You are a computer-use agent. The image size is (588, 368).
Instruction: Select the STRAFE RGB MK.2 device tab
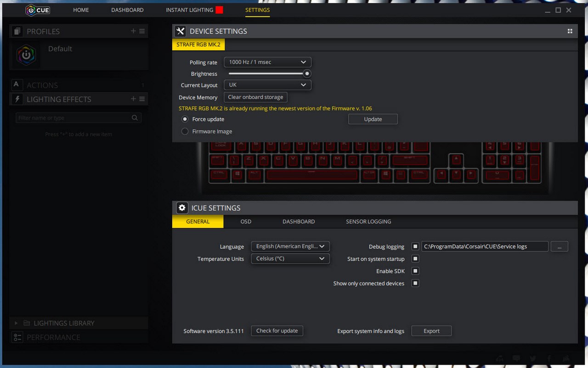[x=198, y=45]
